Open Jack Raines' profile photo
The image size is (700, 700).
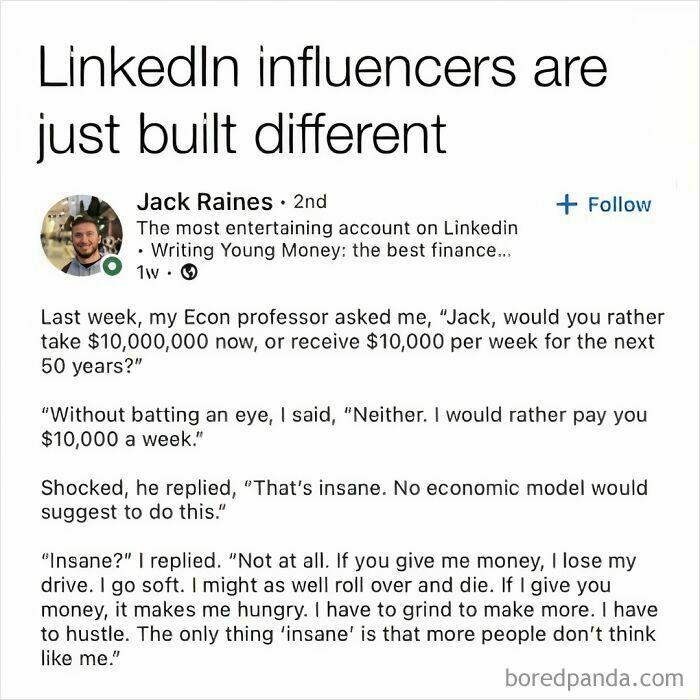(x=81, y=235)
